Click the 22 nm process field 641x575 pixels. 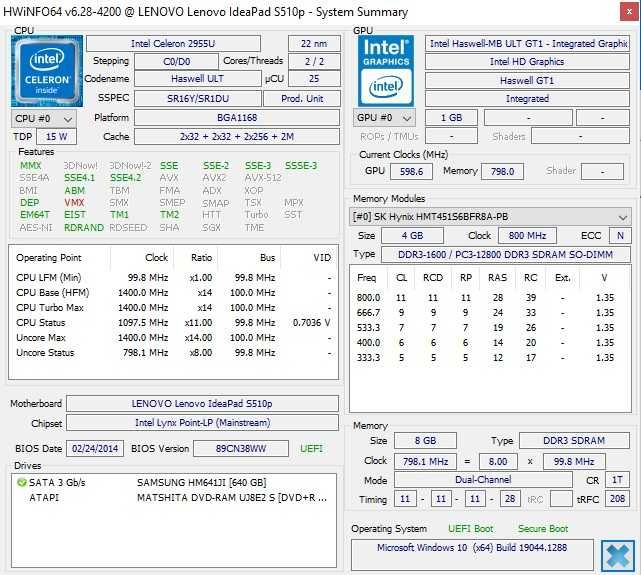314,44
